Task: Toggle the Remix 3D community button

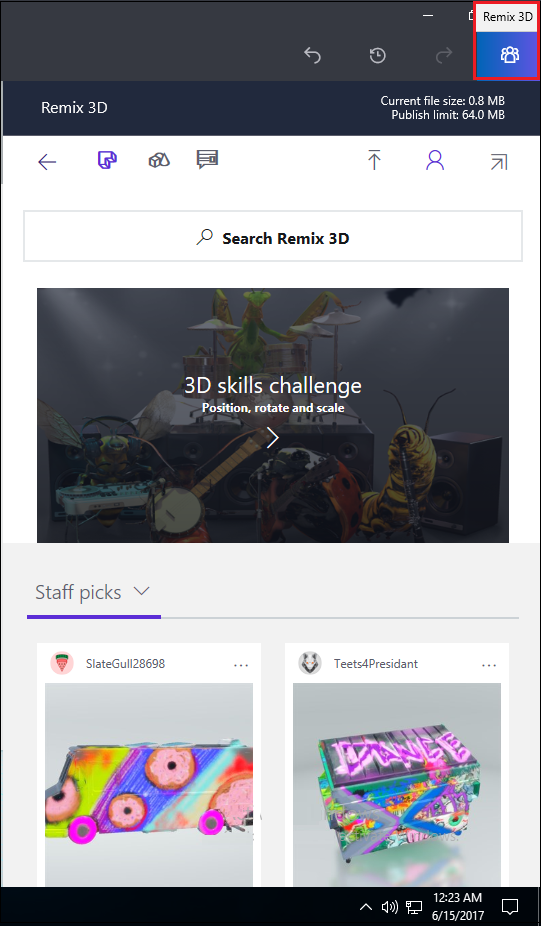Action: pos(509,55)
